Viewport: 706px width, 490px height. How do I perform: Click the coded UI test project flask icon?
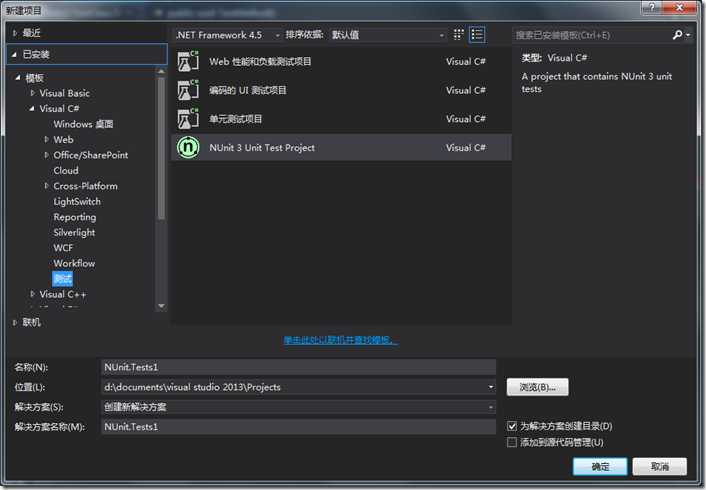click(x=188, y=90)
